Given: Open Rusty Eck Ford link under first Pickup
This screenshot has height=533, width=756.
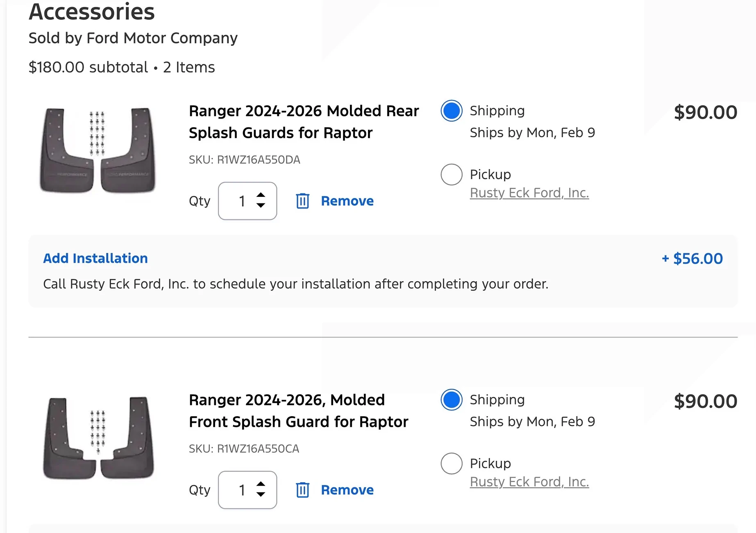Looking at the screenshot, I should tap(529, 193).
